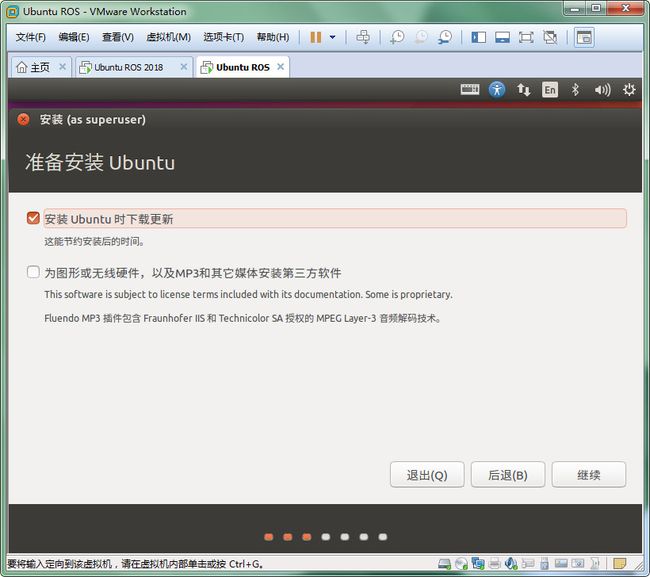
Task: Close the installer with the red button
Action: (24, 120)
